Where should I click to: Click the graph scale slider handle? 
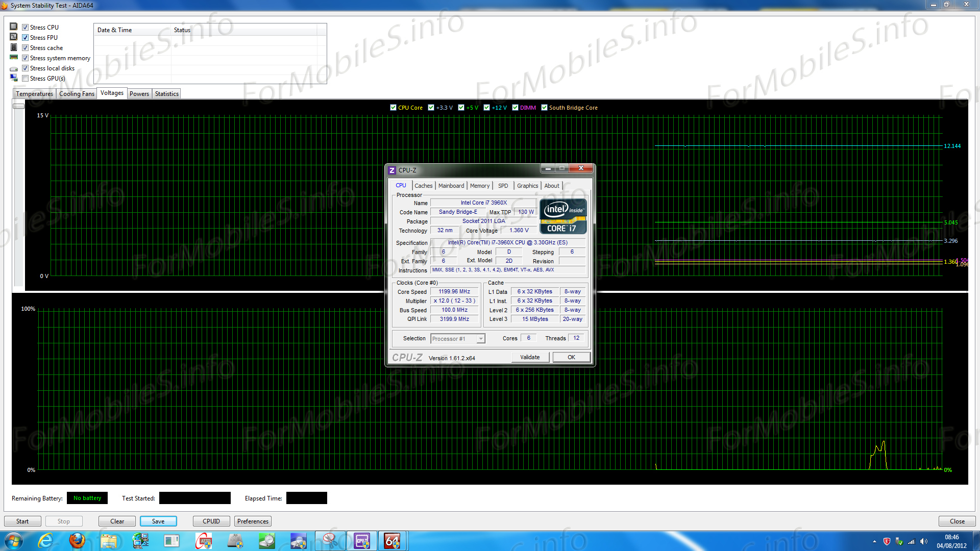click(x=19, y=106)
